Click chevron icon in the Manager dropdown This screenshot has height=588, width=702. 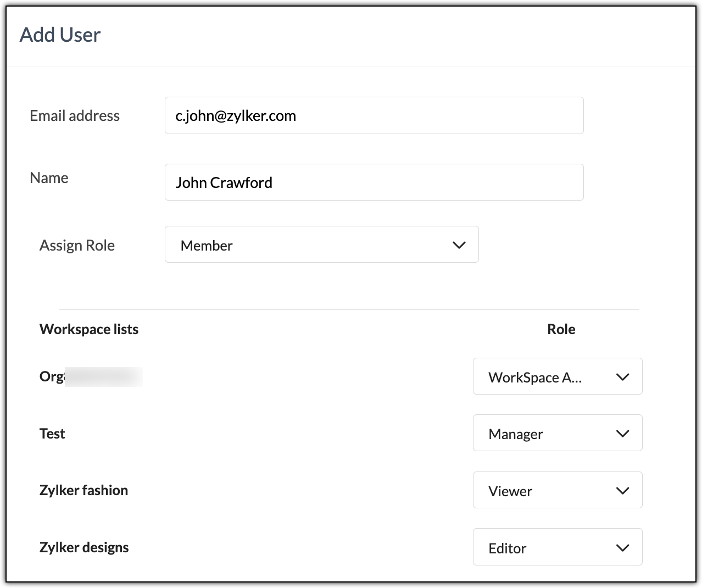click(x=622, y=434)
